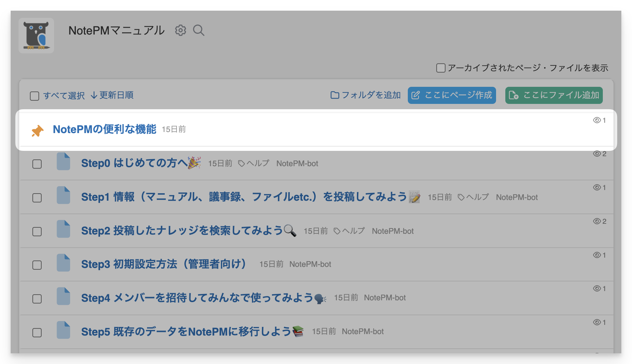The width and height of the screenshot is (632, 364).
Task: Select checkbox for Step0 はじめての方へ
Action: [37, 164]
